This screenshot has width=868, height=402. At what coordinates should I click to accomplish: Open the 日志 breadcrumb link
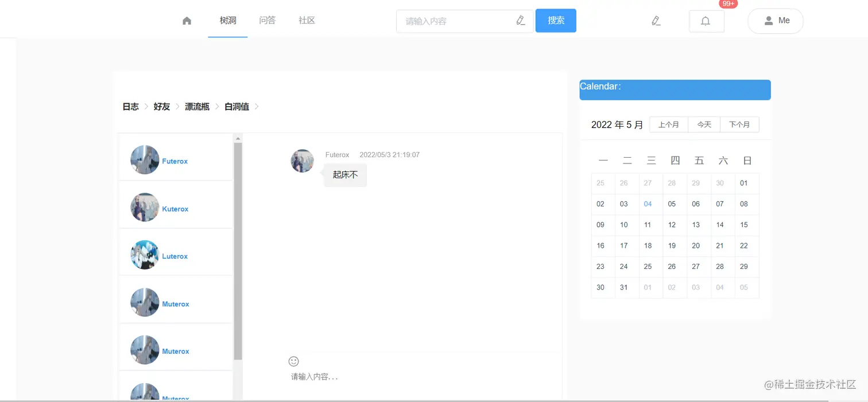pos(130,107)
